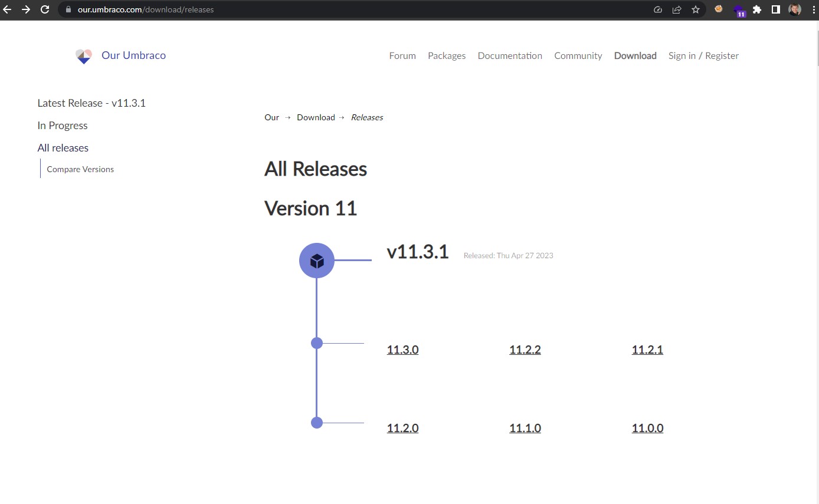Go to Documentation in the top nav
The width and height of the screenshot is (819, 504).
tap(510, 55)
